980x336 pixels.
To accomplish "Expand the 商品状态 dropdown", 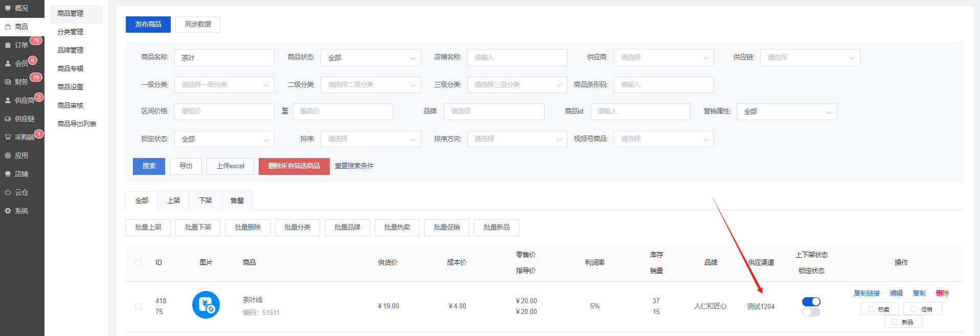I will tap(371, 58).
